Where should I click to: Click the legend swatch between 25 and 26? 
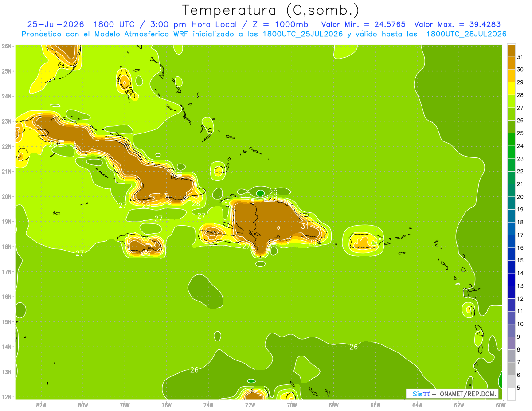511,127
